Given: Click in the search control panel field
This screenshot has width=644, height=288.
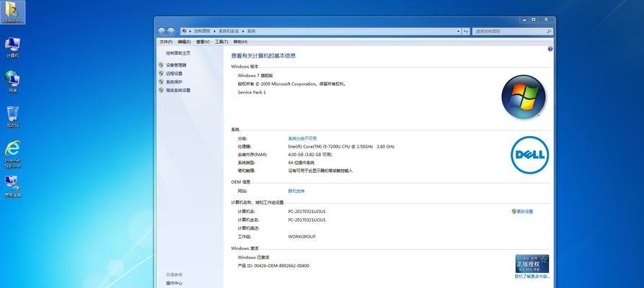Looking at the screenshot, I should [x=508, y=31].
